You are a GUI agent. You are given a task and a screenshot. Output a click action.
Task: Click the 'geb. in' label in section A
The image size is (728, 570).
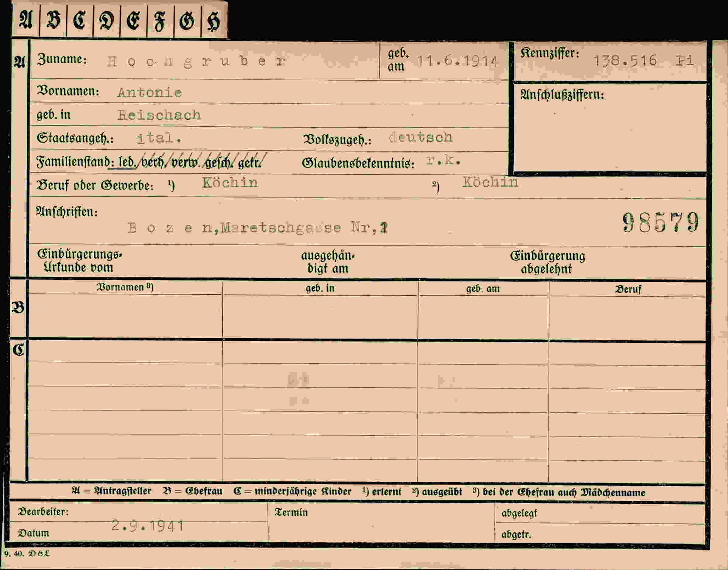tap(54, 114)
